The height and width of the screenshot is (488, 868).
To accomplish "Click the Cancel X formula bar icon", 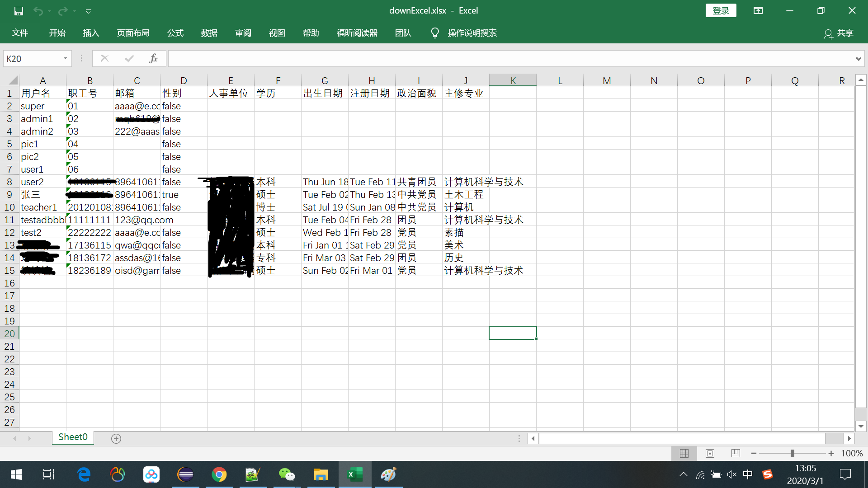I will click(x=104, y=58).
